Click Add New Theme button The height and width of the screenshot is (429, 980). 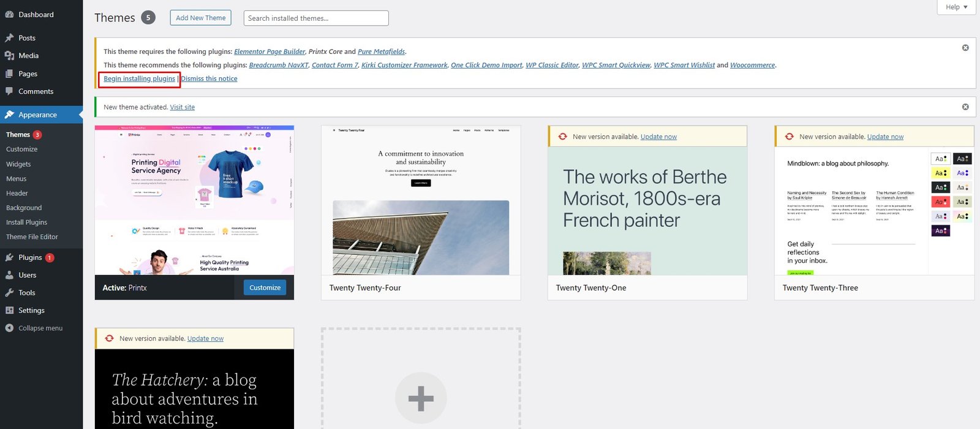(x=201, y=18)
